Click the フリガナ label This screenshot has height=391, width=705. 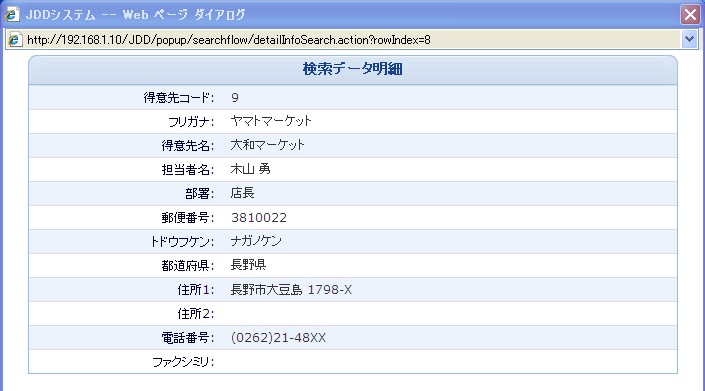click(191, 122)
